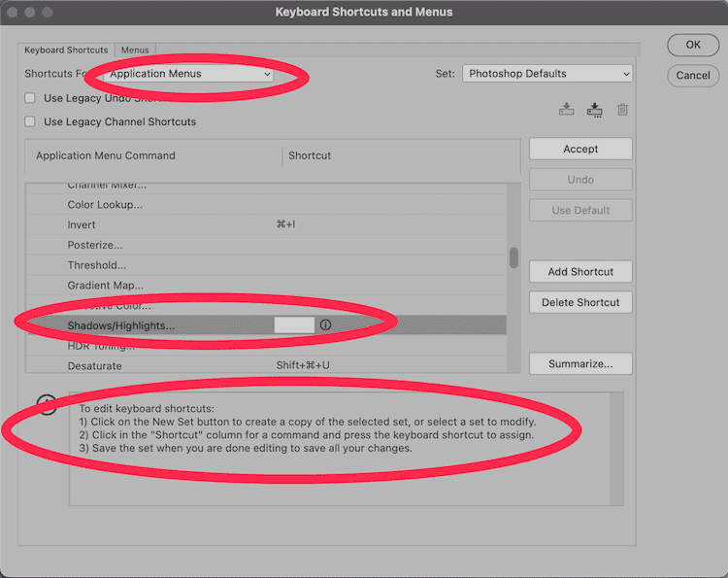Click the Accept button
This screenshot has height=578, width=728.
point(580,149)
